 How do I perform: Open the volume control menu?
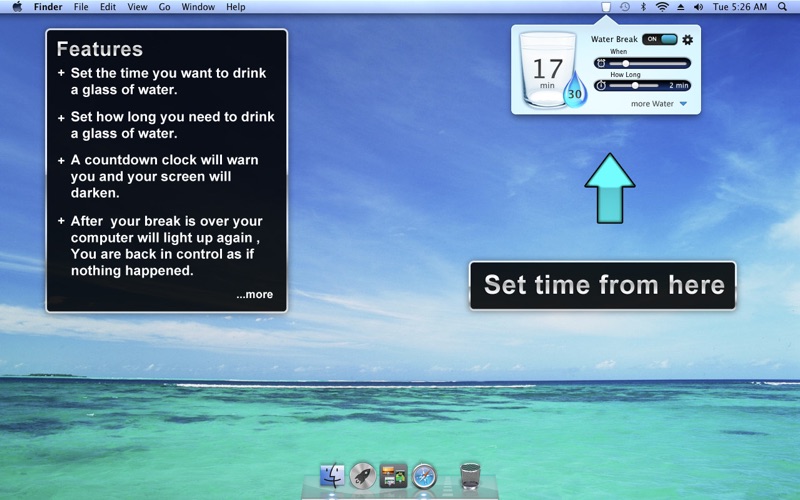[x=698, y=7]
